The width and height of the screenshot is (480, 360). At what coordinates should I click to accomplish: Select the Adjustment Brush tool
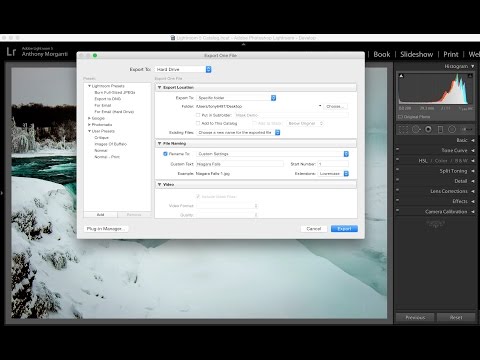(466, 129)
